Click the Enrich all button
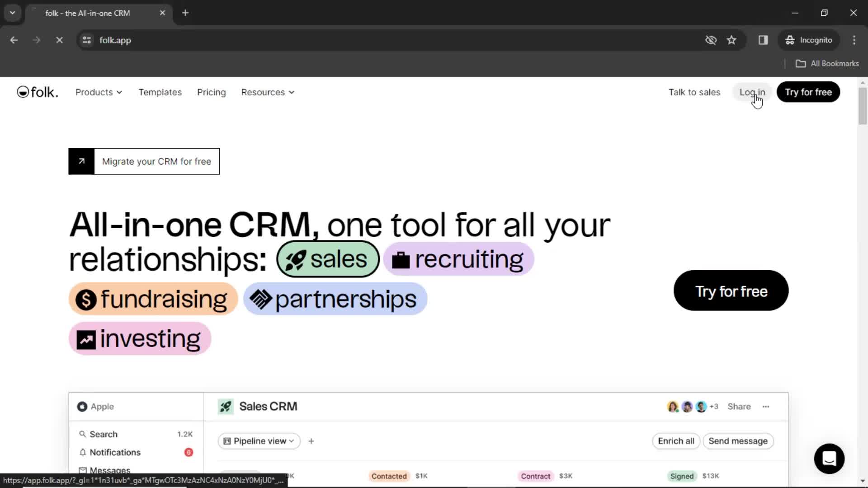868x488 pixels. 676,441
